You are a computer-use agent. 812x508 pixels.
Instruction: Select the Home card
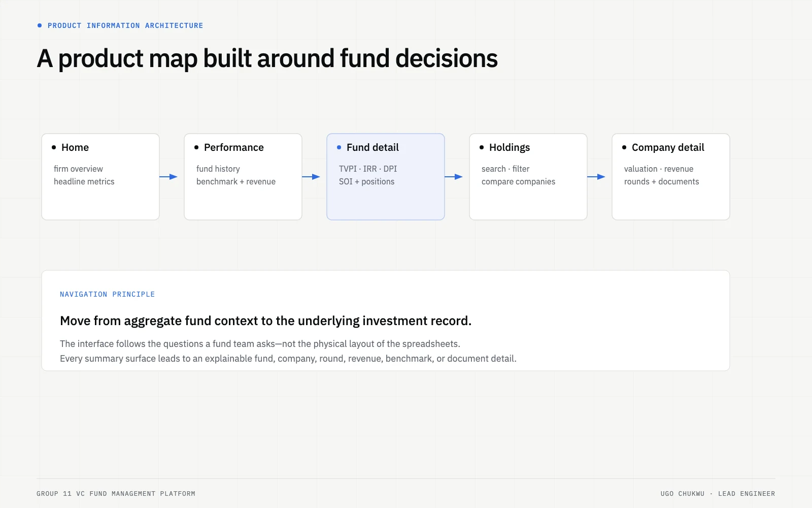[100, 177]
